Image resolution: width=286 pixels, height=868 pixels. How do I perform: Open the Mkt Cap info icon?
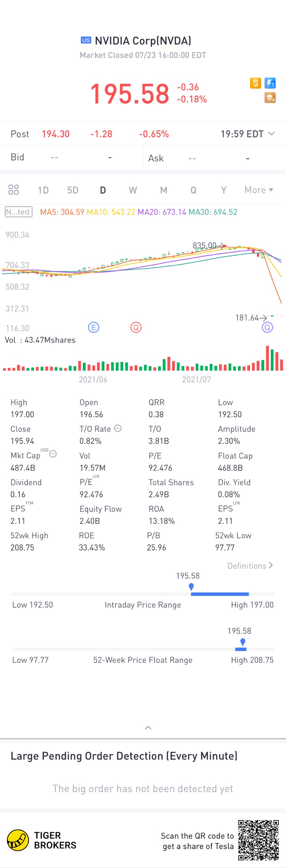coord(53,454)
